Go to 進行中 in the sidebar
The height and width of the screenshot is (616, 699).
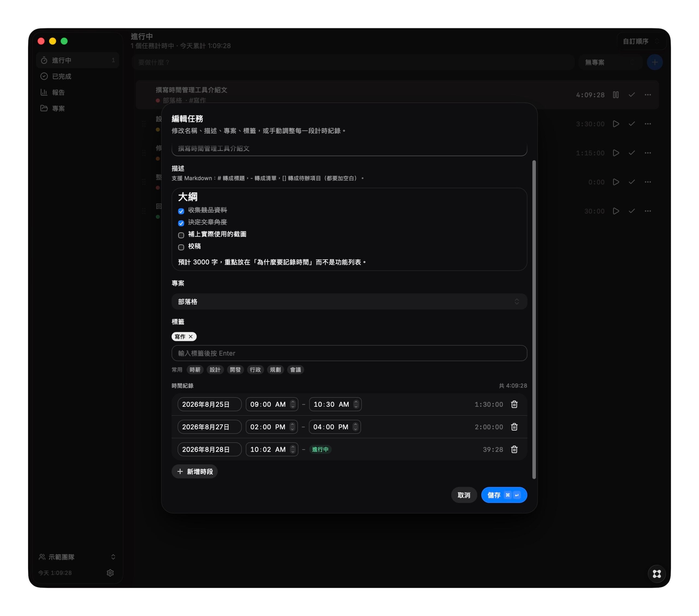pyautogui.click(x=77, y=60)
